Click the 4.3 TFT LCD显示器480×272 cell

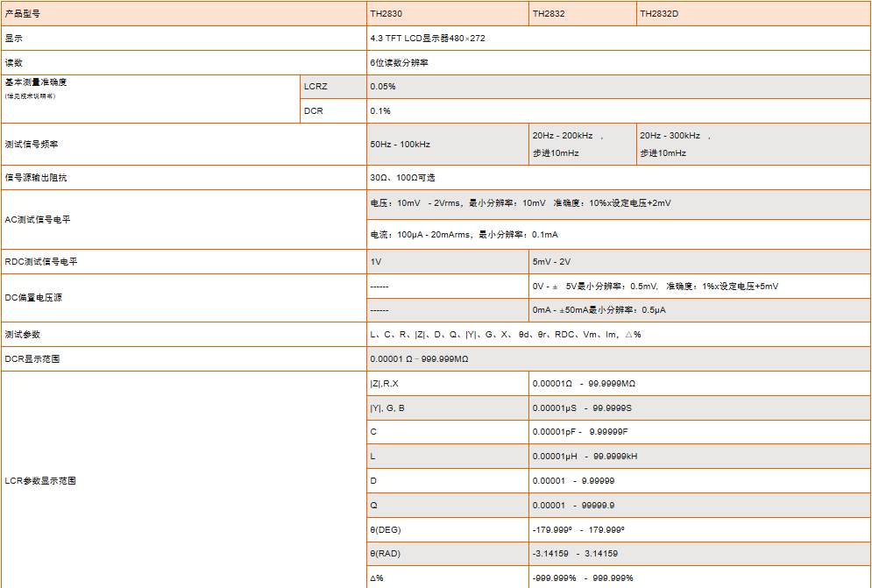tap(619, 39)
